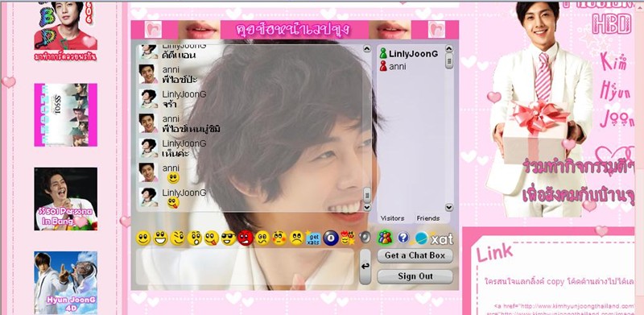Insert the tongue-out smiley
644x315 pixels.
212,238
